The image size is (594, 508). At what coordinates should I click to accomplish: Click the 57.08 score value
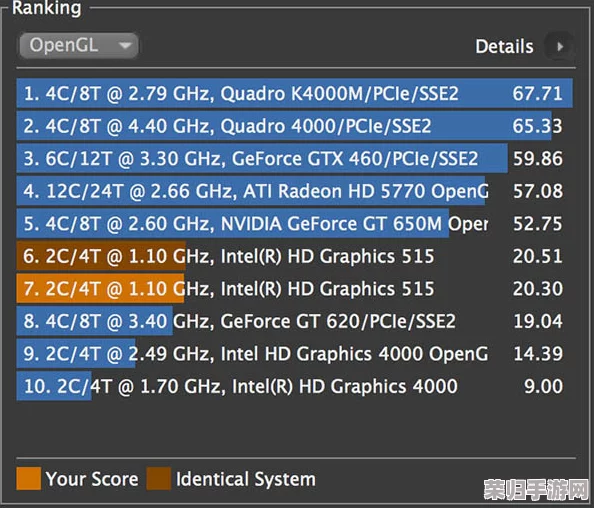[538, 191]
